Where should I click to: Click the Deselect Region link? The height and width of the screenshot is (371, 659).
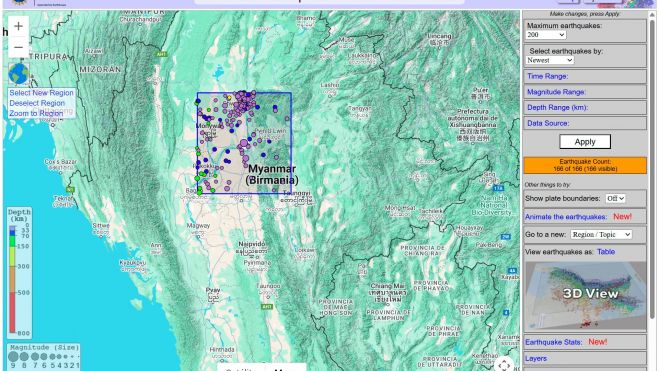[x=37, y=103]
